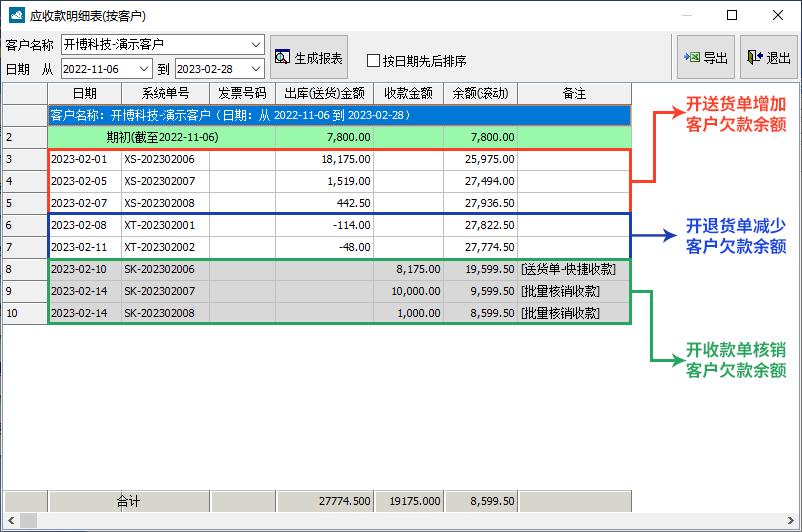Click the receipt amount 8,175.00

tap(409, 269)
